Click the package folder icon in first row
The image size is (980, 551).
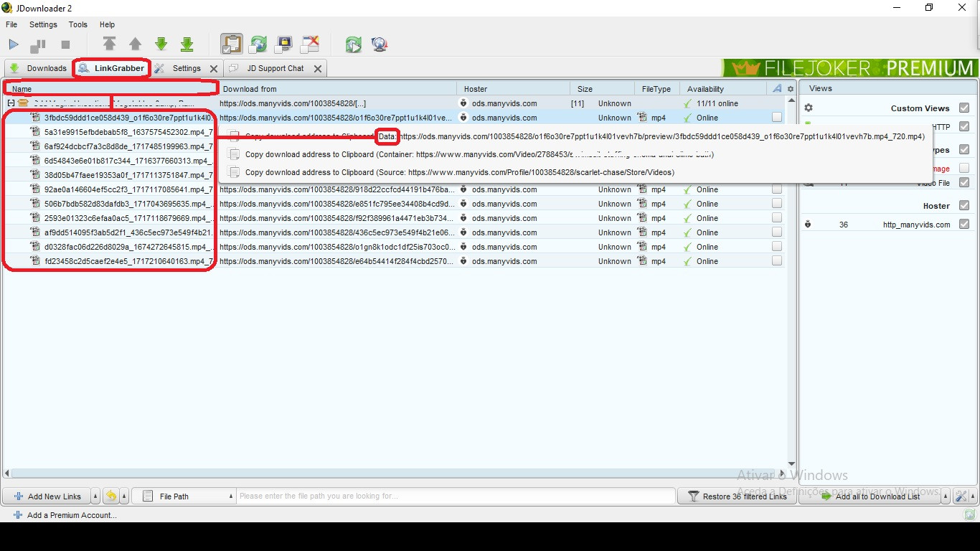click(23, 103)
